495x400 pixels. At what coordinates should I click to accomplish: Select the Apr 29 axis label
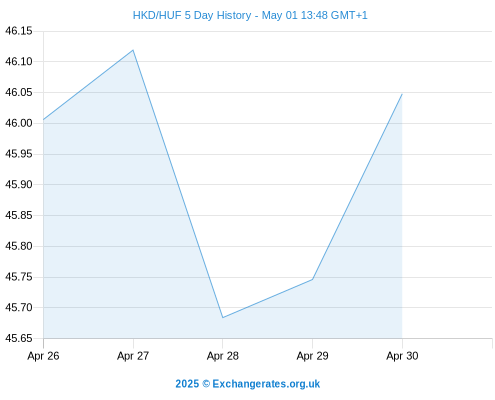pyautogui.click(x=312, y=356)
